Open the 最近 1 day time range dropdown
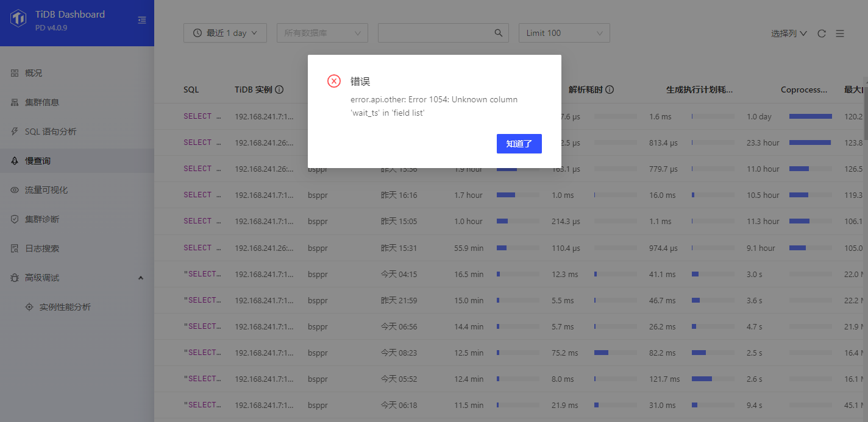Screen dimensions: 868x422 [x=225, y=33]
